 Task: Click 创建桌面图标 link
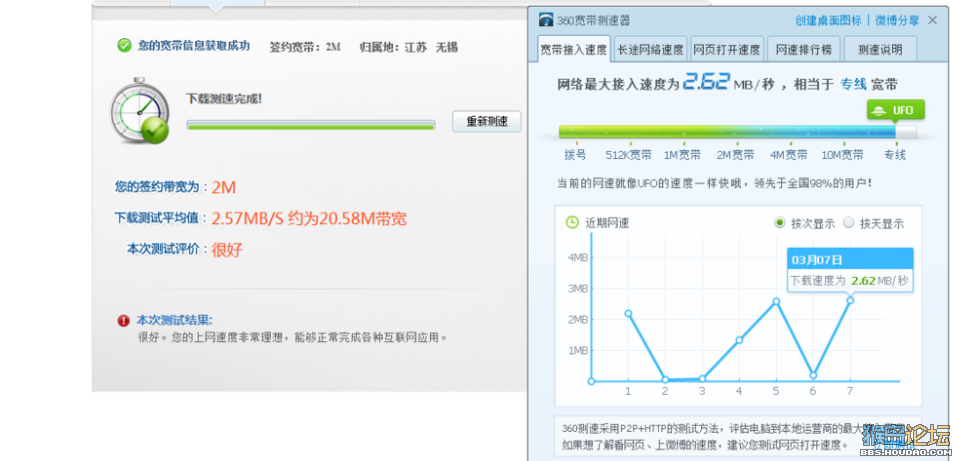828,20
